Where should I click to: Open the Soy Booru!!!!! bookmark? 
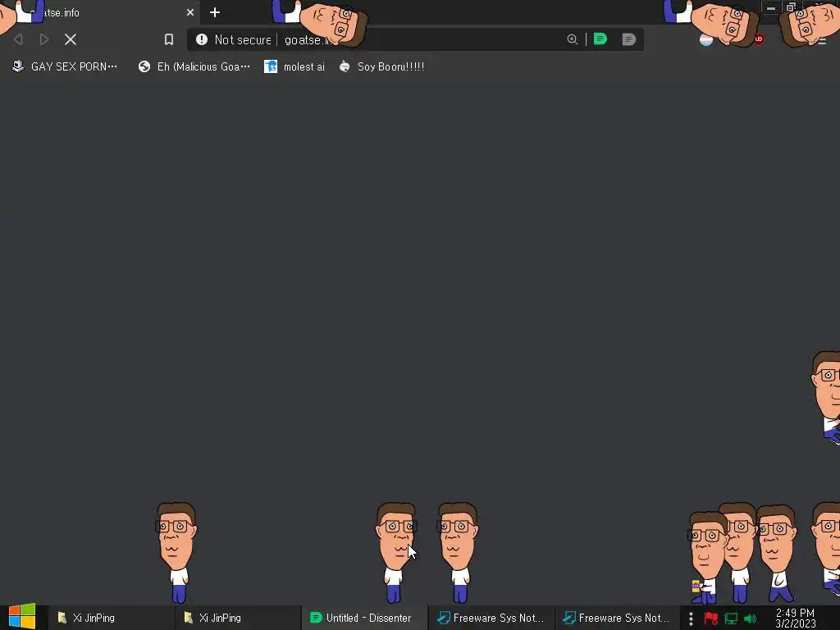tap(381, 67)
